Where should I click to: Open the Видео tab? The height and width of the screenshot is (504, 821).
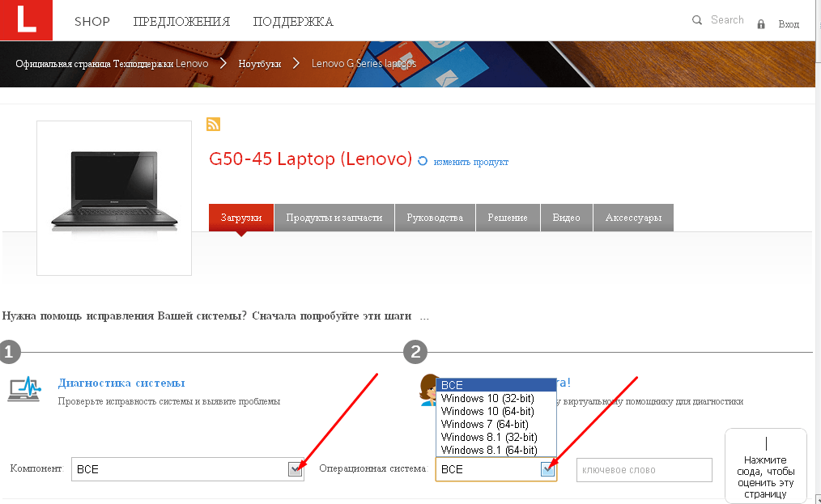566,217
